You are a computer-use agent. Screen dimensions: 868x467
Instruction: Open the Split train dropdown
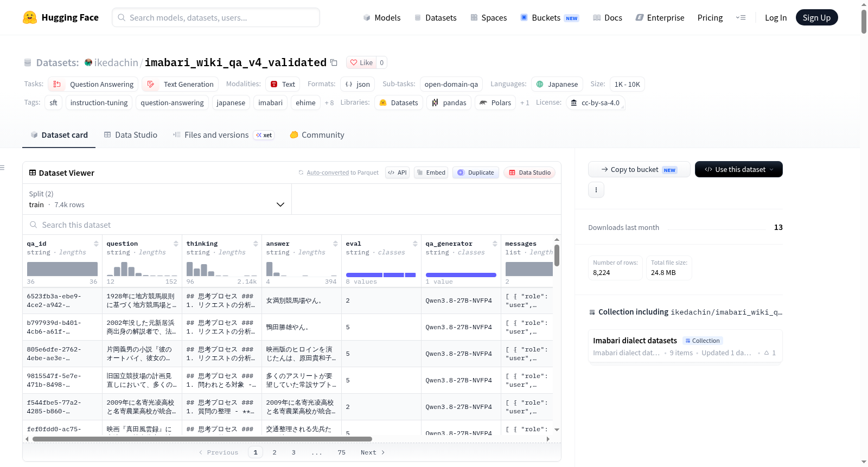[x=157, y=199]
